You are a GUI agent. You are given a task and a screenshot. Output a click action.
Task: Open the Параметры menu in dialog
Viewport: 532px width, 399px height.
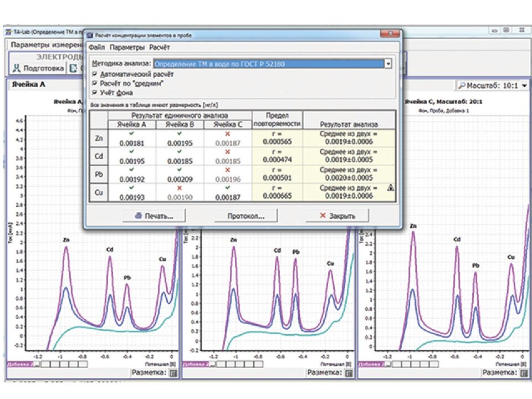pyautogui.click(x=127, y=48)
